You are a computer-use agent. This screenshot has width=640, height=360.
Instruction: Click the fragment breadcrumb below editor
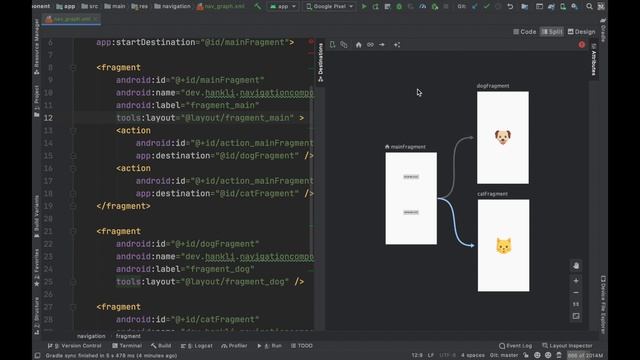[x=128, y=336]
